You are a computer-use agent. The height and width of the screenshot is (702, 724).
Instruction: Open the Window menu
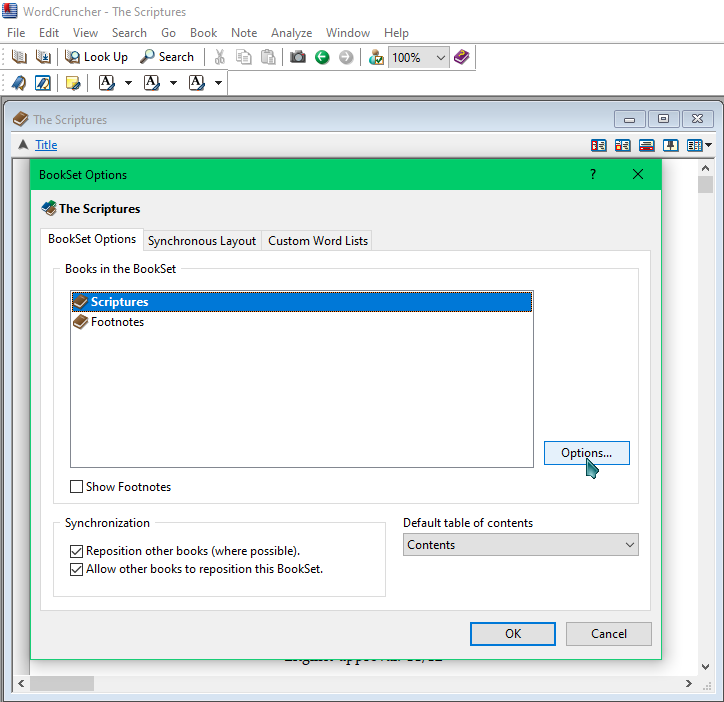click(x=348, y=33)
